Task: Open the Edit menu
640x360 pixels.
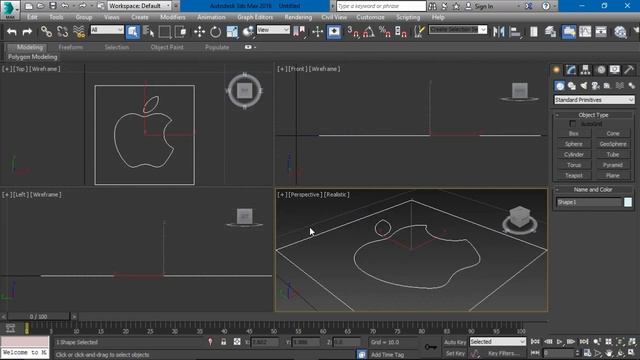Action: [x=32, y=17]
